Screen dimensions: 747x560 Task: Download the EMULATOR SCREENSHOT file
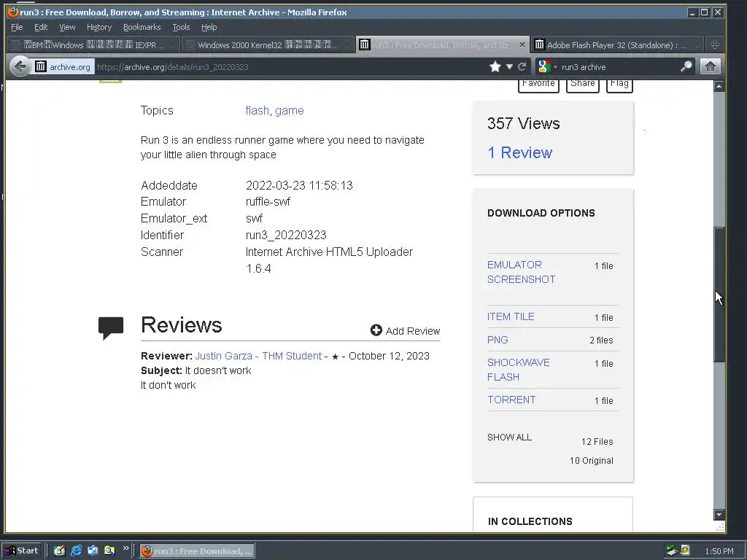(521, 272)
